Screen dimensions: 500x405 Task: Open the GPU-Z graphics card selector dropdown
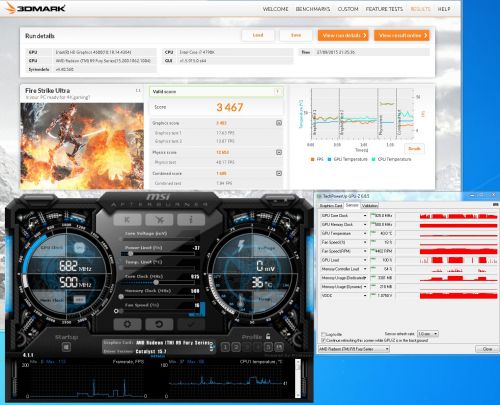click(x=354, y=349)
